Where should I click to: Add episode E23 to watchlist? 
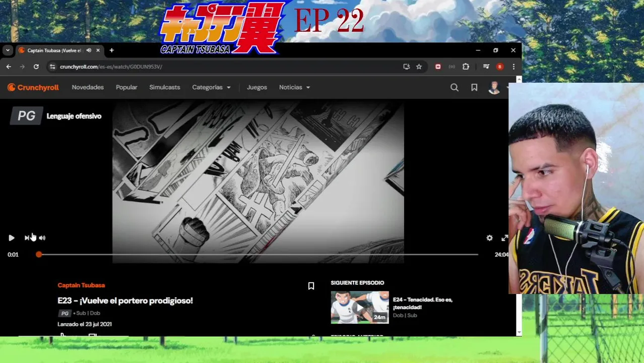click(x=311, y=286)
